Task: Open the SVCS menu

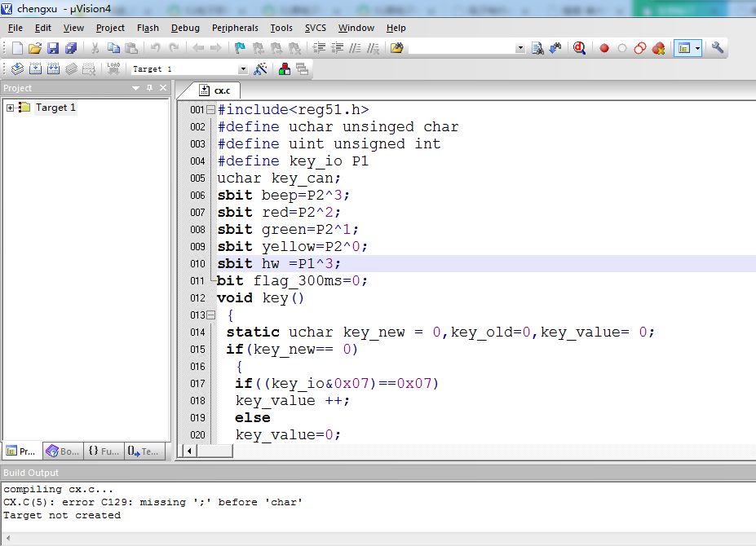Action: [x=316, y=28]
